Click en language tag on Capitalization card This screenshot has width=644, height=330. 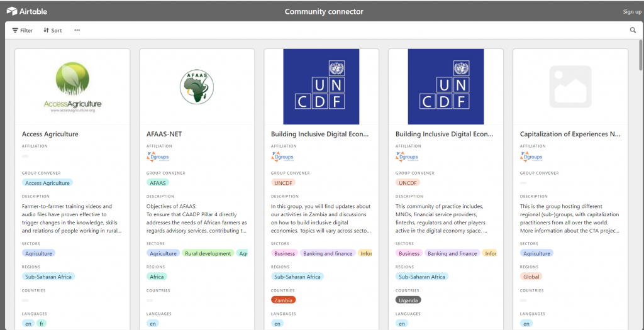point(526,324)
